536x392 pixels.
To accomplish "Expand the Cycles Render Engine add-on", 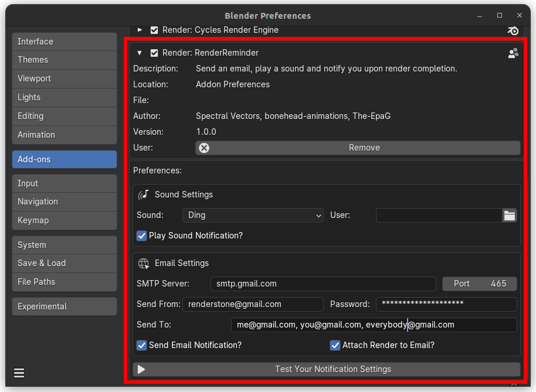I will [140, 30].
